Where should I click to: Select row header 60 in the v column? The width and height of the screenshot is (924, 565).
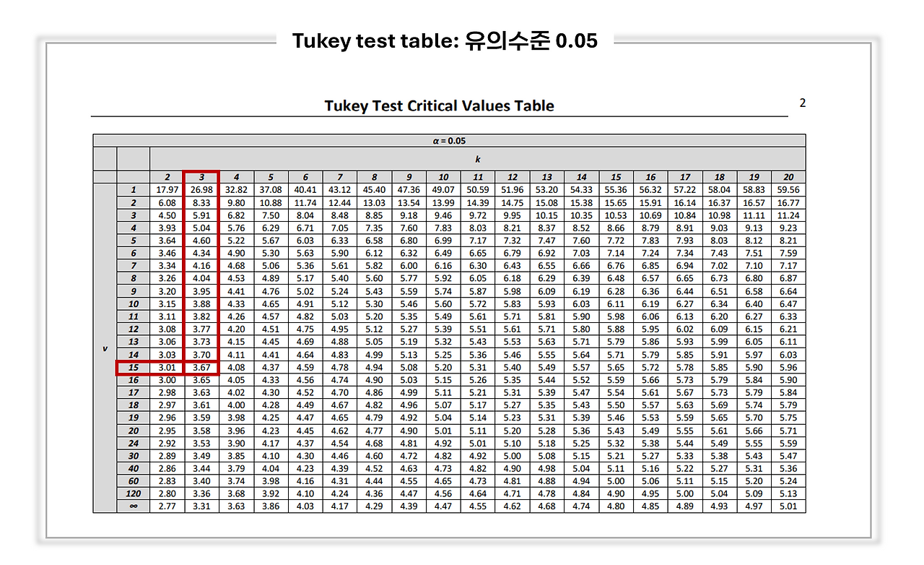[134, 481]
